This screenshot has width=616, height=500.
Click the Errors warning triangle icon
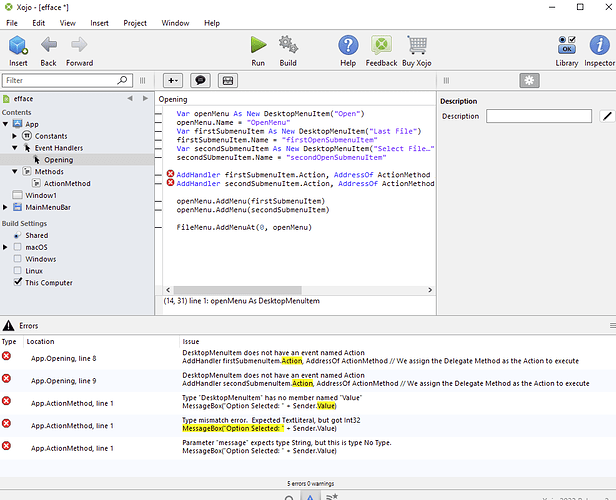tap(8, 326)
